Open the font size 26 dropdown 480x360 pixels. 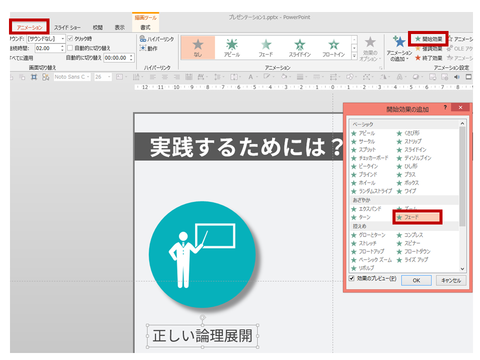point(102,77)
